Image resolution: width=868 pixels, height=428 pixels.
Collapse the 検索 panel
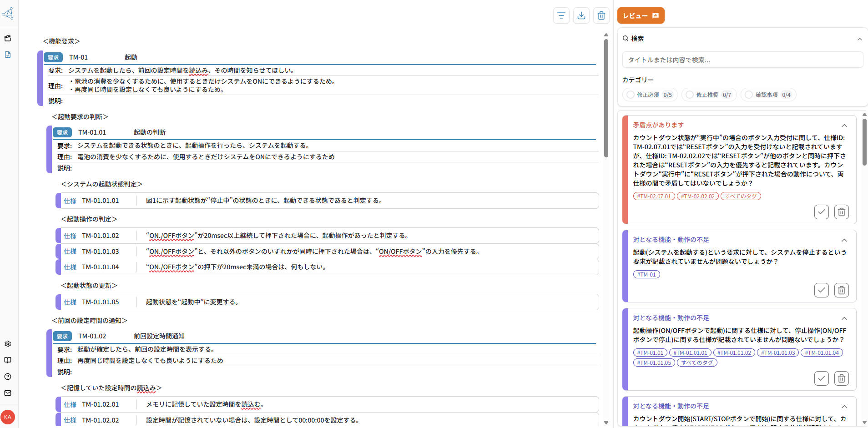pyautogui.click(x=859, y=39)
